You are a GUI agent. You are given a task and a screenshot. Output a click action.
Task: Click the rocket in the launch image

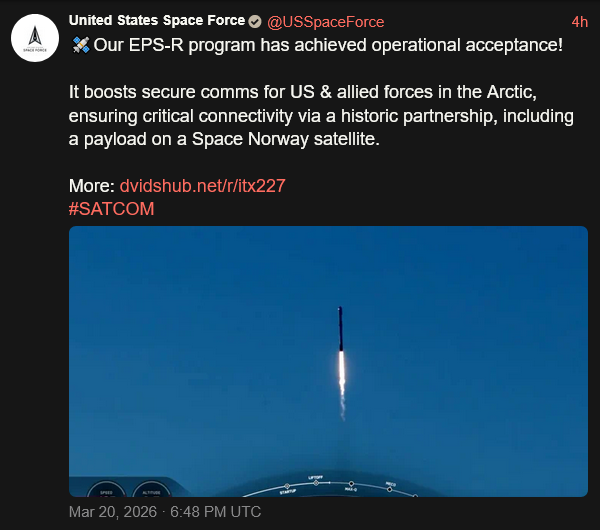click(340, 328)
